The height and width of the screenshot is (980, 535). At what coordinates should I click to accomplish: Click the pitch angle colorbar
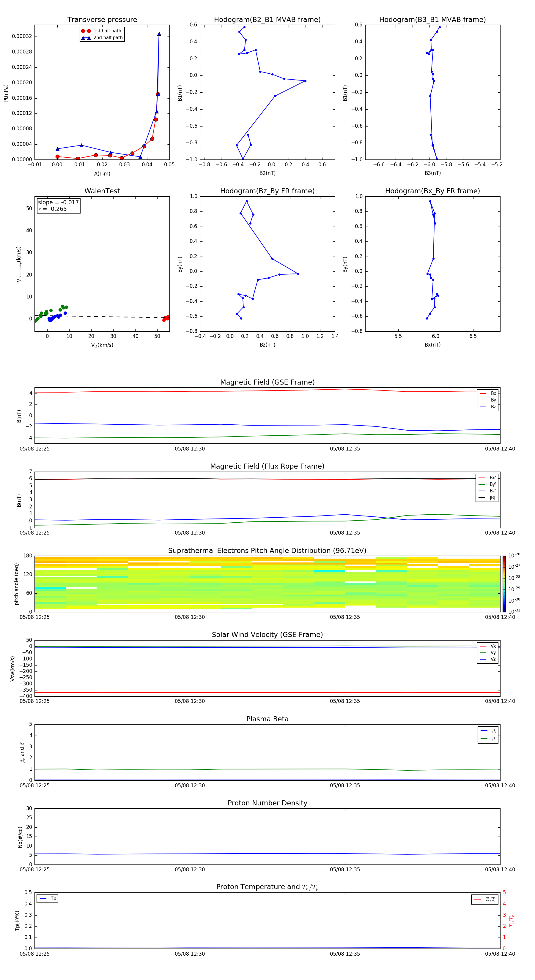(504, 584)
